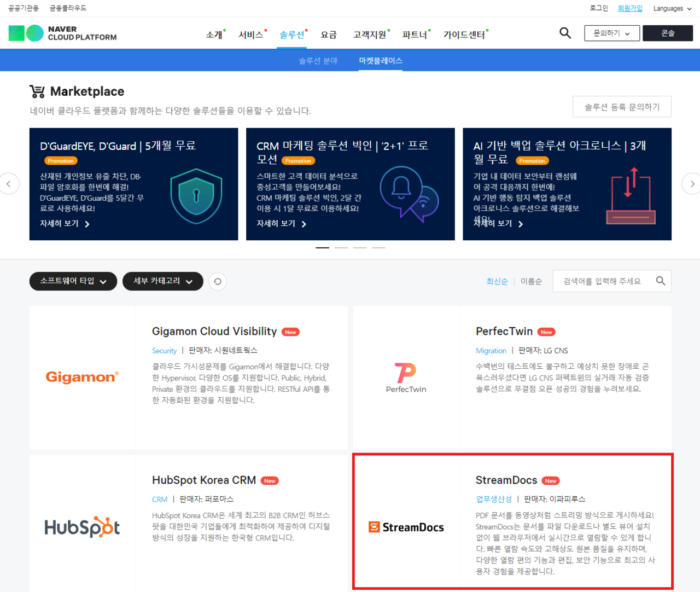
Task: Select the 최신순 sort option
Action: click(x=497, y=281)
